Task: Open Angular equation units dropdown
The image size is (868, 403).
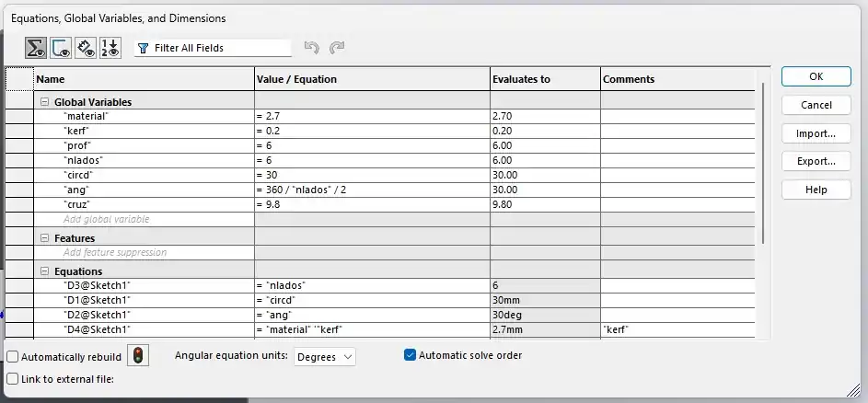Action: click(325, 356)
